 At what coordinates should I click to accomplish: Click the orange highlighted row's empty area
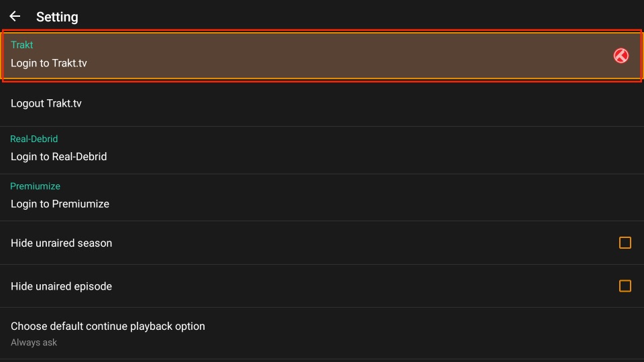[x=335, y=56]
